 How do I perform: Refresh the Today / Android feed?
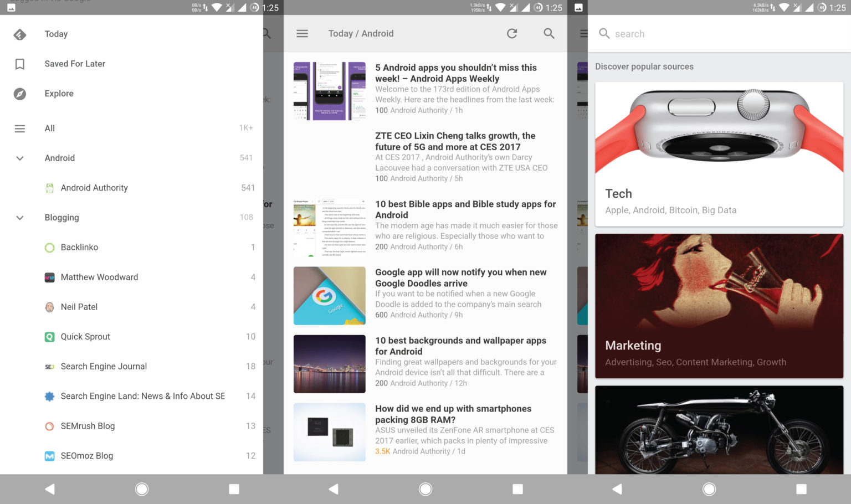(x=511, y=33)
